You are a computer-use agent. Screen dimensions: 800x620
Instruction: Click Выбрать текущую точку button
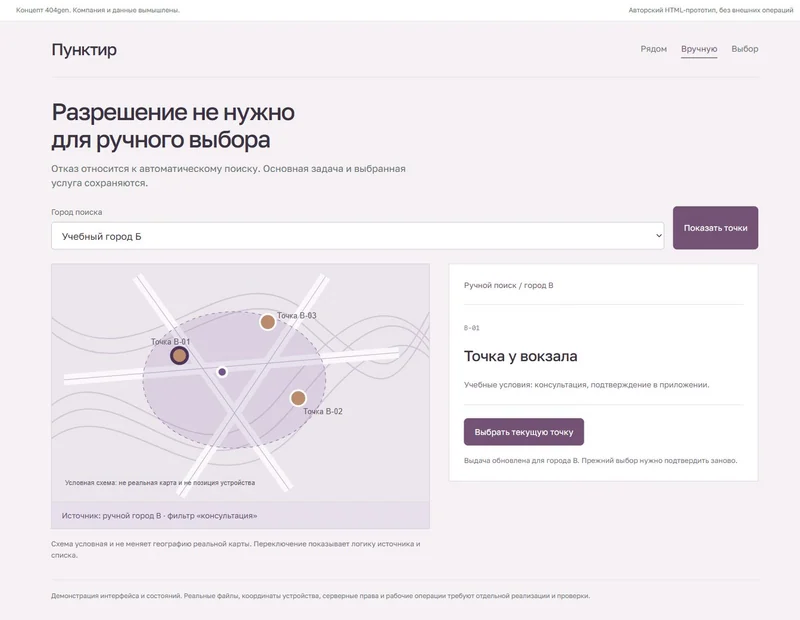point(523,432)
